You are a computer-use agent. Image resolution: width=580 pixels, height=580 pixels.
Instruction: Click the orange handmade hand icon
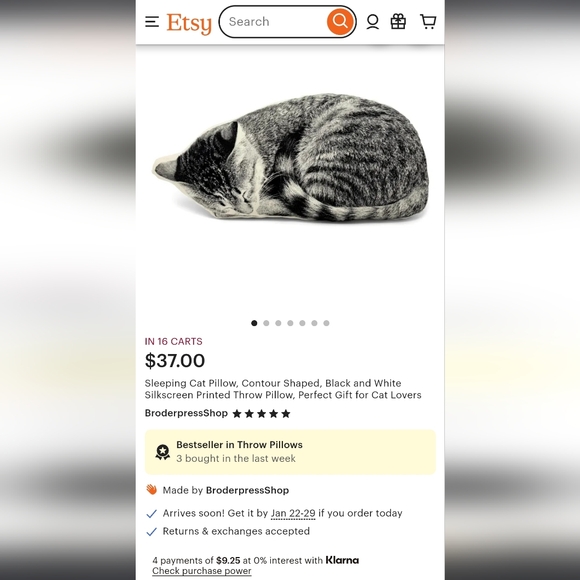coord(151,490)
